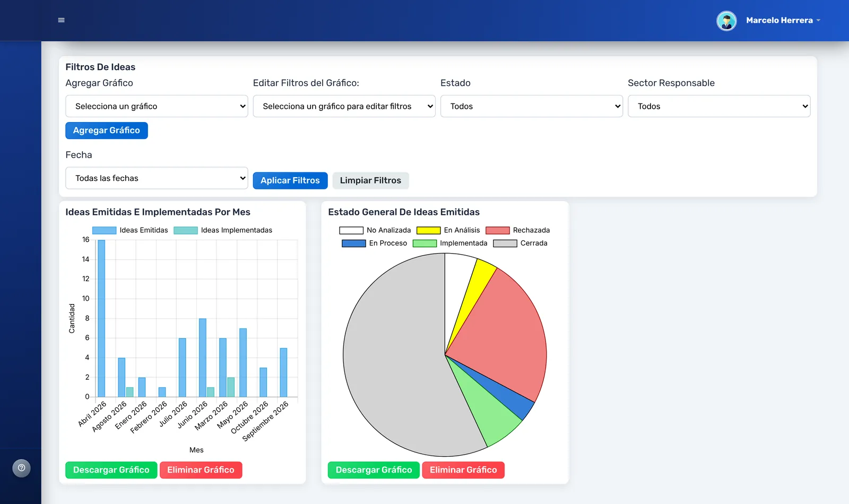Click the 'Septiembre 2026' axis label
This screenshot has height=504, width=849.
coord(265,421)
